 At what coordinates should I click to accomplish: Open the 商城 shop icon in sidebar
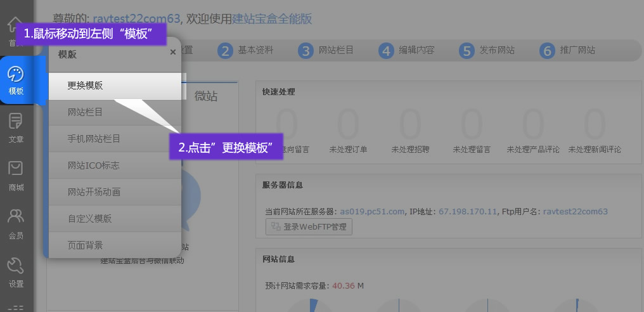(16, 176)
